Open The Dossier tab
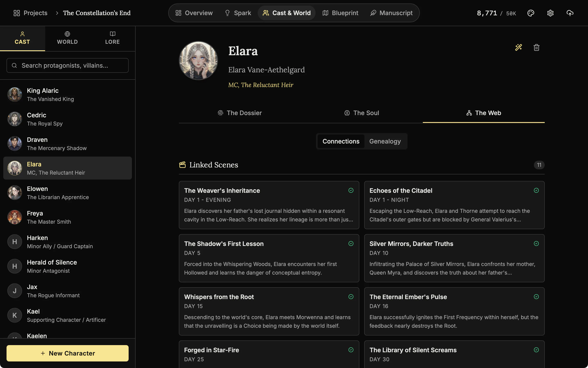 [x=239, y=113]
